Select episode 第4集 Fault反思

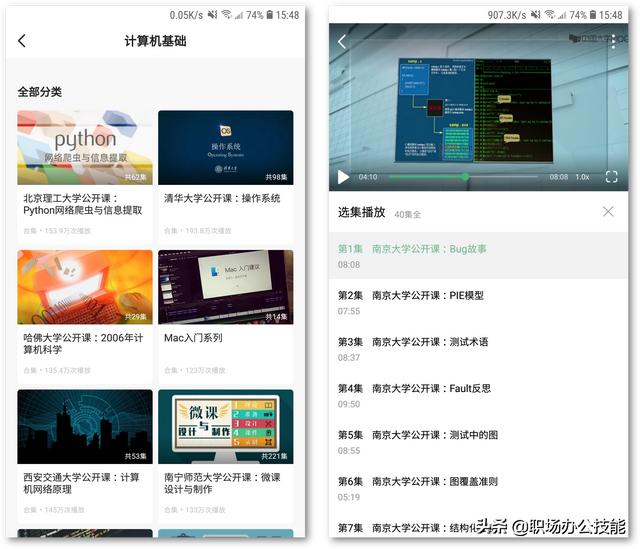[x=478, y=395]
